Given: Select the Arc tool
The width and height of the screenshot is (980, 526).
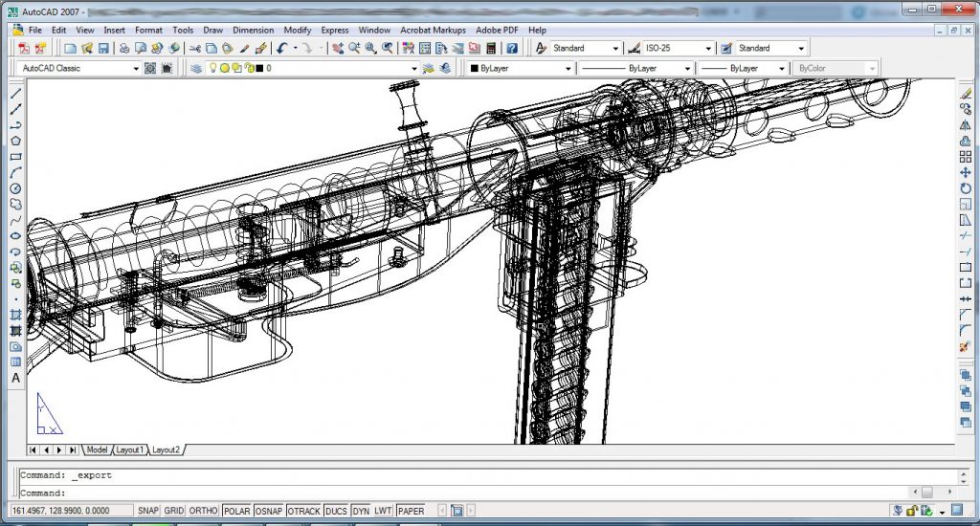Looking at the screenshot, I should (x=15, y=172).
